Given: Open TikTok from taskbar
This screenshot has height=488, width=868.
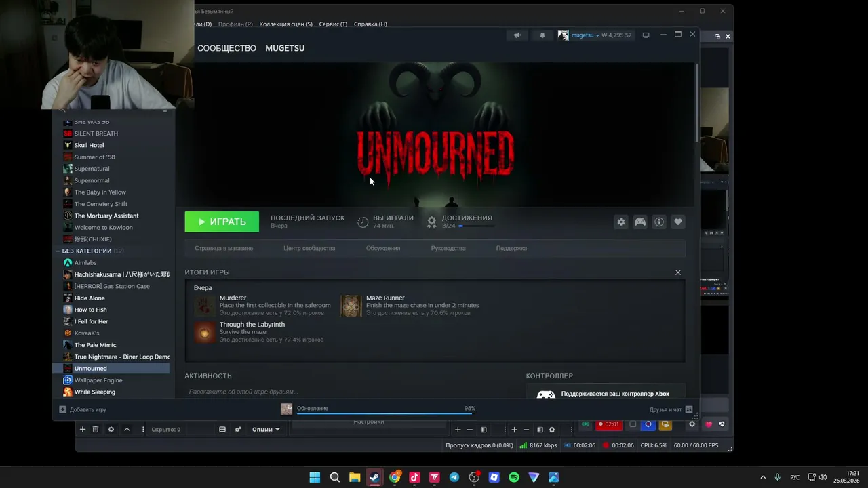Looking at the screenshot, I should [x=414, y=477].
